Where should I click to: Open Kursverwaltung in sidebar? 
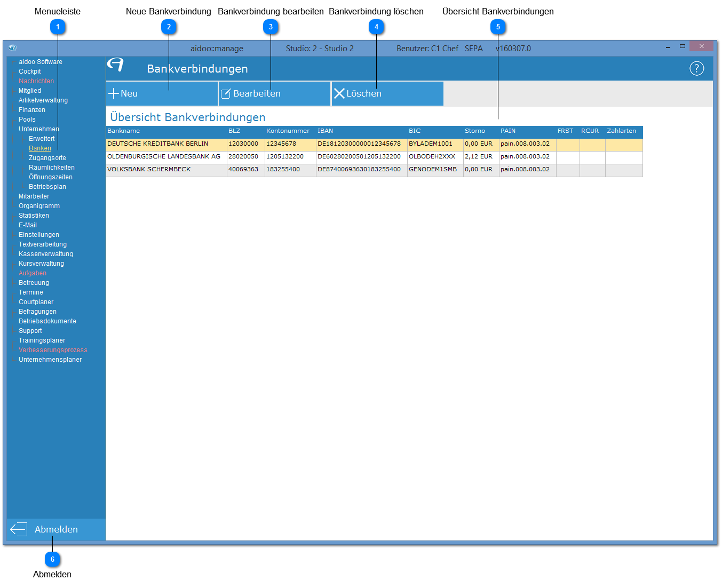pos(42,264)
